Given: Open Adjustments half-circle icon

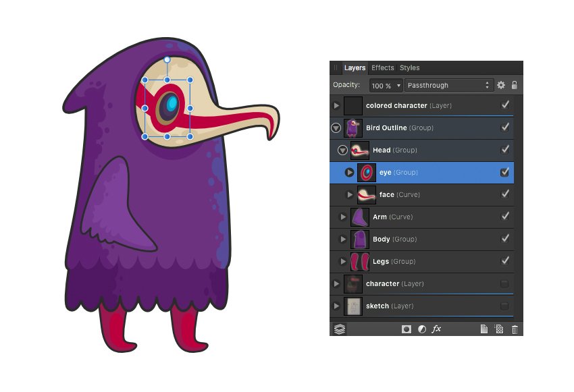Looking at the screenshot, I should pos(421,329).
